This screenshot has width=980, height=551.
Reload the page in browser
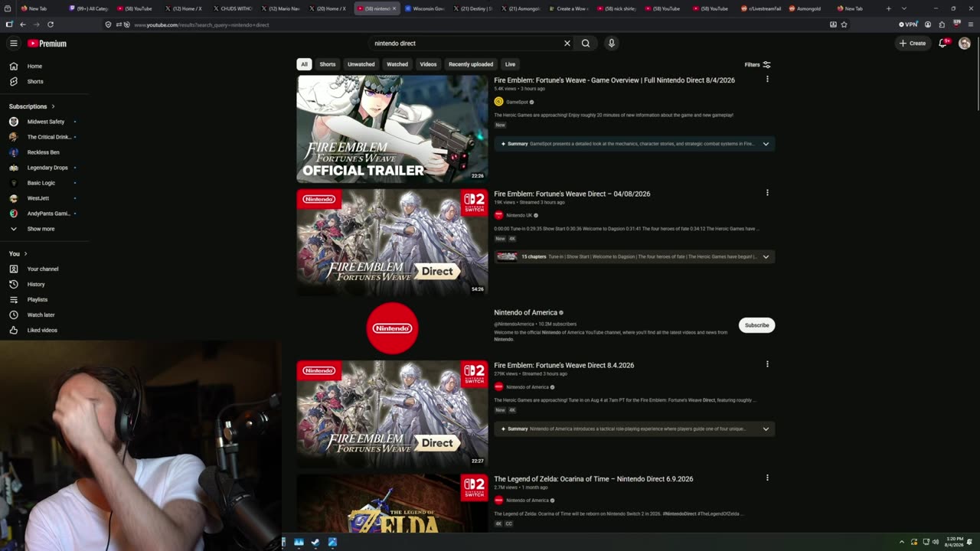tap(51, 24)
